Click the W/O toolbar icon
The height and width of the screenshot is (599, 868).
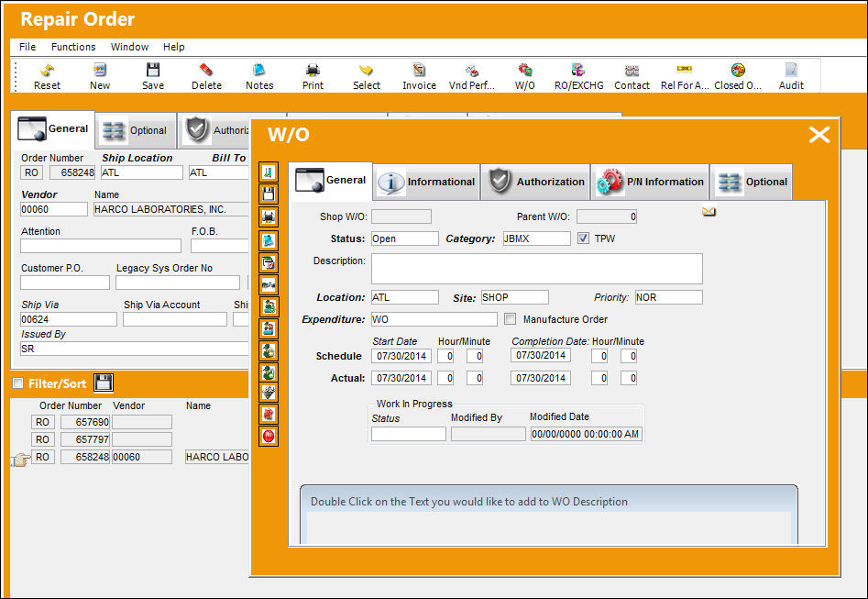click(x=525, y=76)
